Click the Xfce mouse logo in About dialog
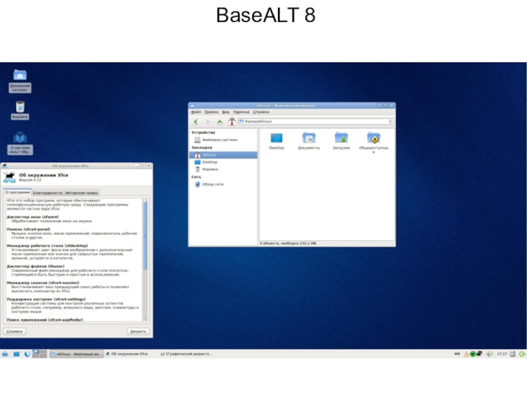The height and width of the screenshot is (399, 532). click(x=9, y=178)
